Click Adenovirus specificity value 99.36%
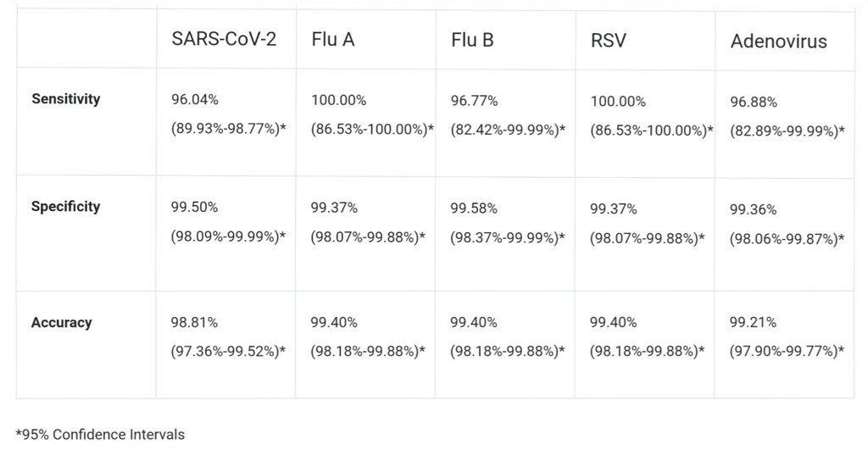This screenshot has height=467, width=868. pyautogui.click(x=754, y=209)
